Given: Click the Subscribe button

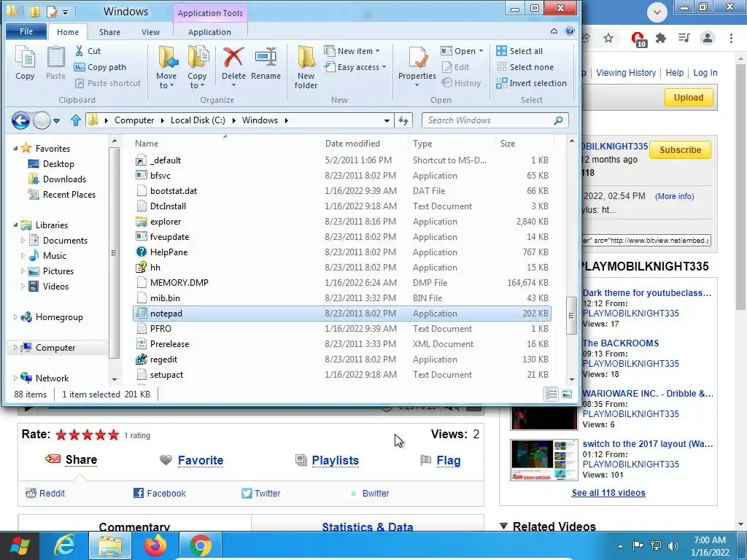Looking at the screenshot, I should click(681, 150).
